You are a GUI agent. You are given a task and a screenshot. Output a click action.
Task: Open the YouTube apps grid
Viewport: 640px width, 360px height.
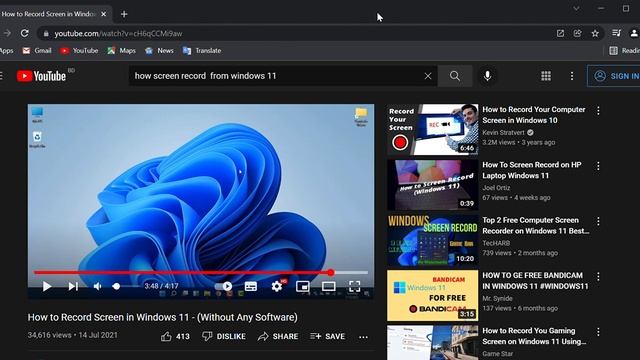(x=546, y=76)
